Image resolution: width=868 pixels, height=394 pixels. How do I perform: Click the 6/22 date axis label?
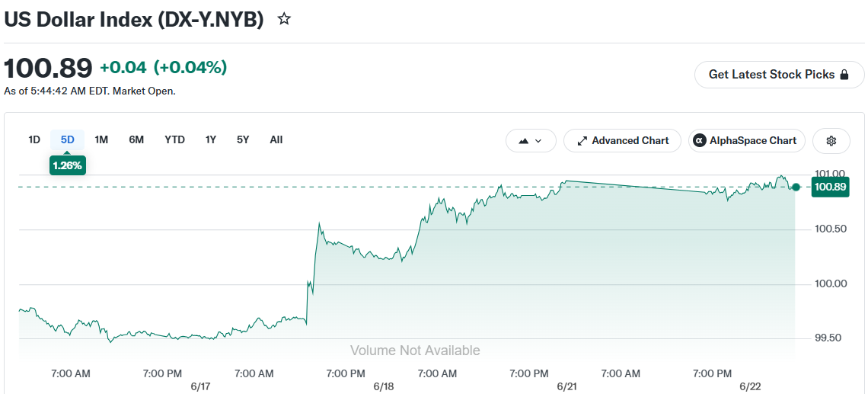pos(752,386)
